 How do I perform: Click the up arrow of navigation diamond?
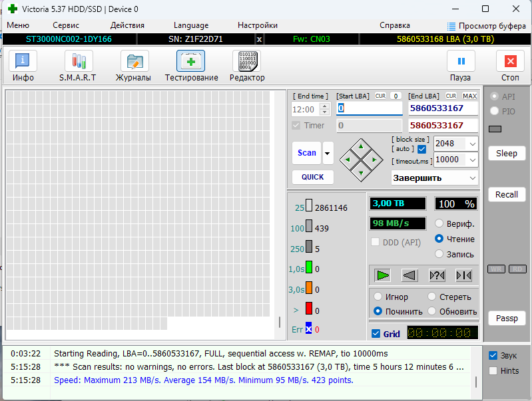tap(361, 147)
